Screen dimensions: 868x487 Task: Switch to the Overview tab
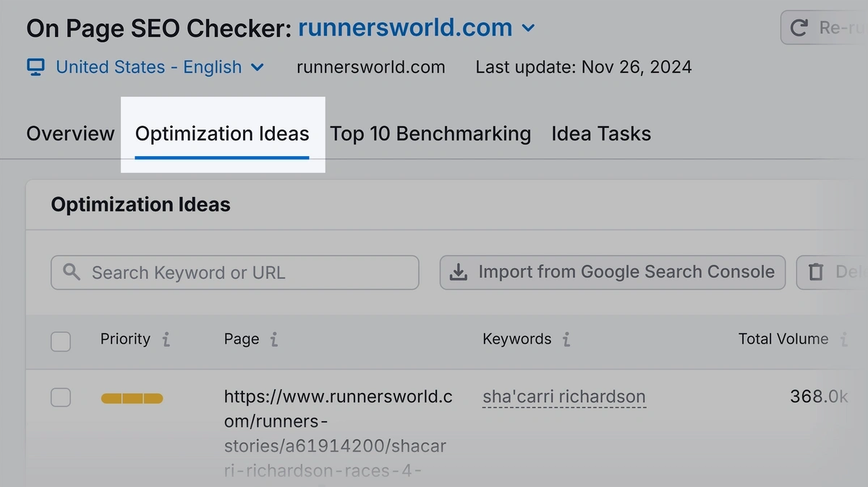[70, 134]
